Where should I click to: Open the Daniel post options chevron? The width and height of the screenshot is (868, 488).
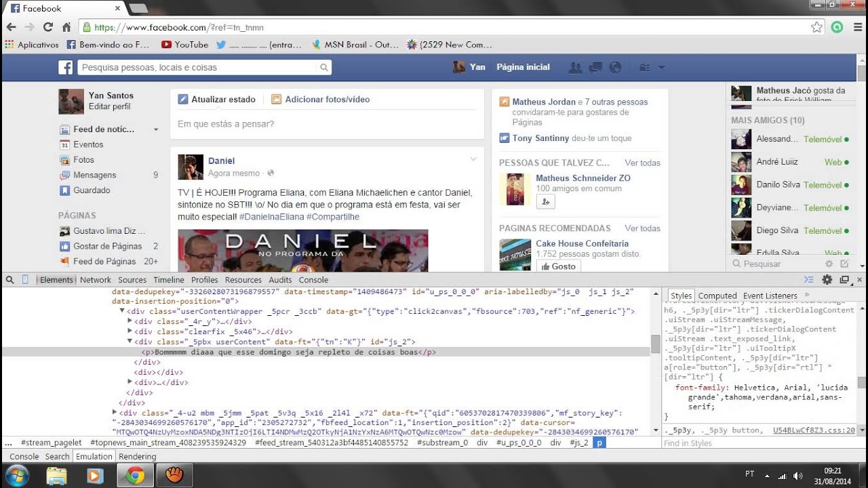[473, 159]
